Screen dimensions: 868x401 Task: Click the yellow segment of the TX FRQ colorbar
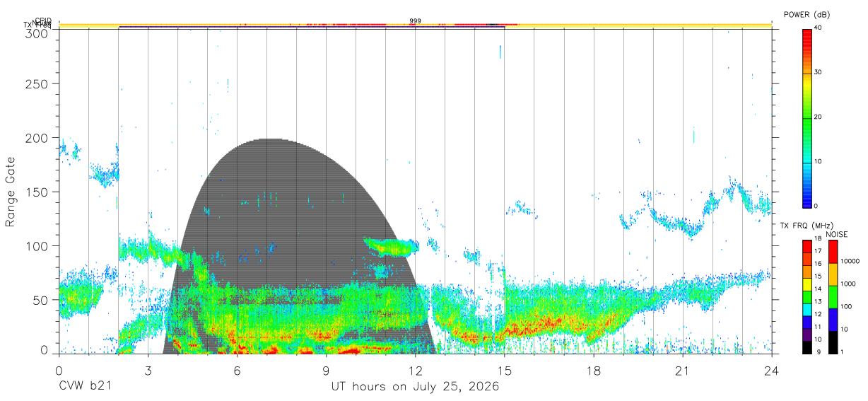[807, 284]
